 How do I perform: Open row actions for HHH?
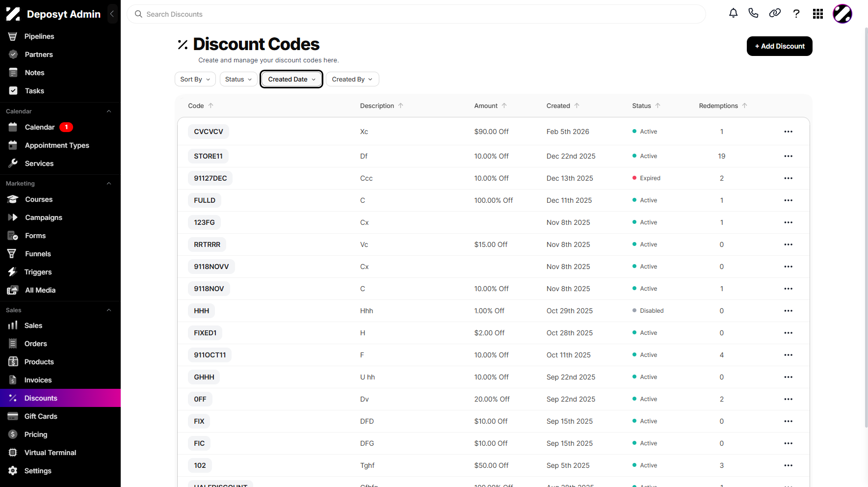tap(789, 311)
